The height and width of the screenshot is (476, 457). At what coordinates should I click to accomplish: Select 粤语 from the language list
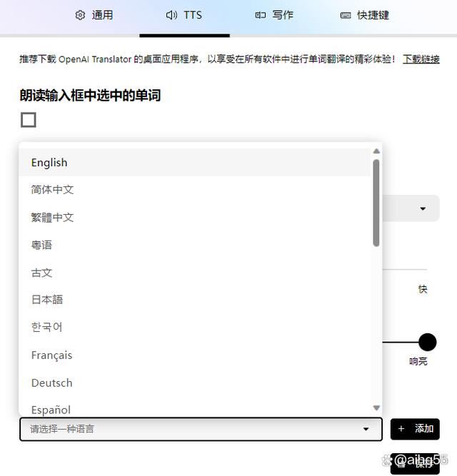tap(194, 245)
